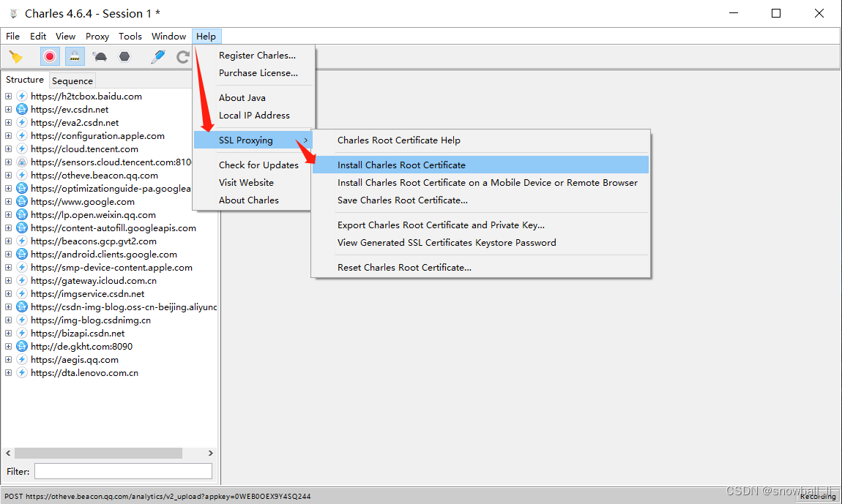Click the scroll left arrow under tree
The height and width of the screenshot is (504, 842).
pyautogui.click(x=8, y=453)
